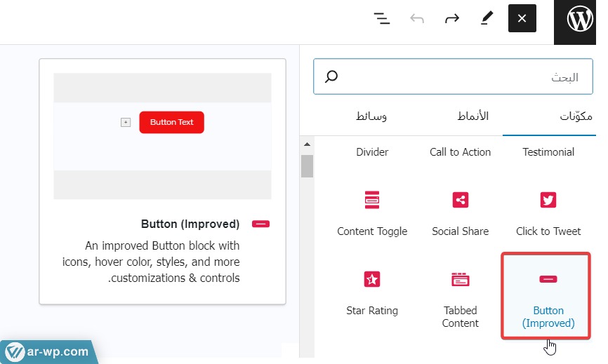Open the وسائط tab
Image resolution: width=608 pixels, height=364 pixels.
point(372,116)
